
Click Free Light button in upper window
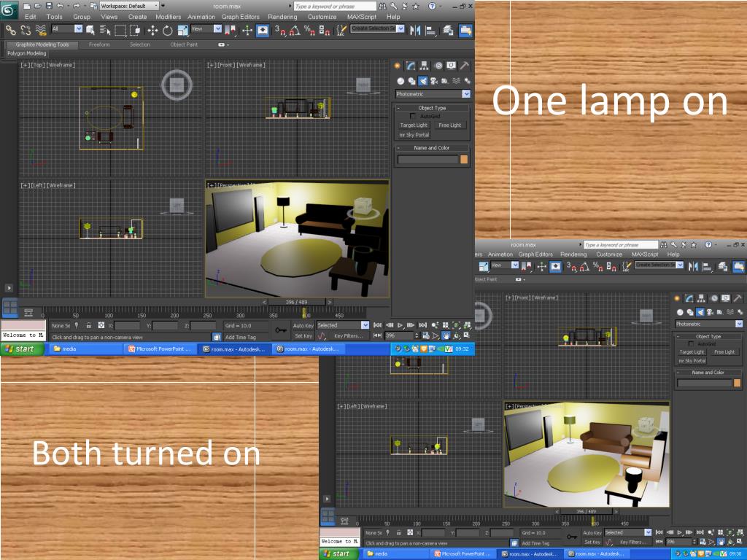coord(449,125)
